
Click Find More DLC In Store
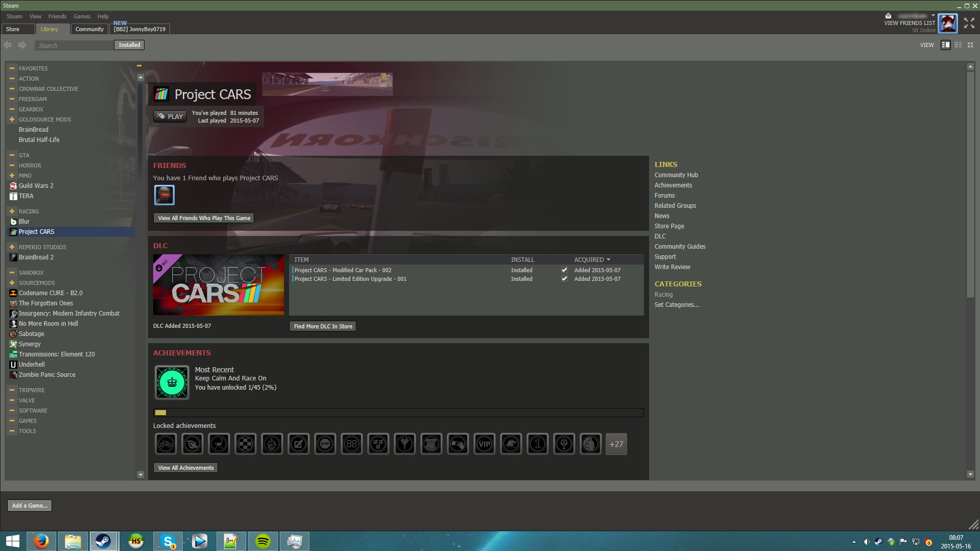[x=323, y=326]
